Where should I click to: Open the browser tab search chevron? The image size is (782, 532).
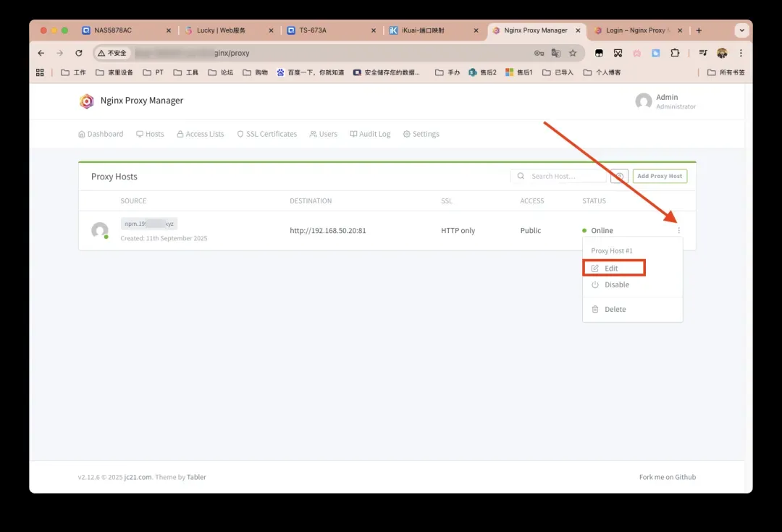(741, 30)
